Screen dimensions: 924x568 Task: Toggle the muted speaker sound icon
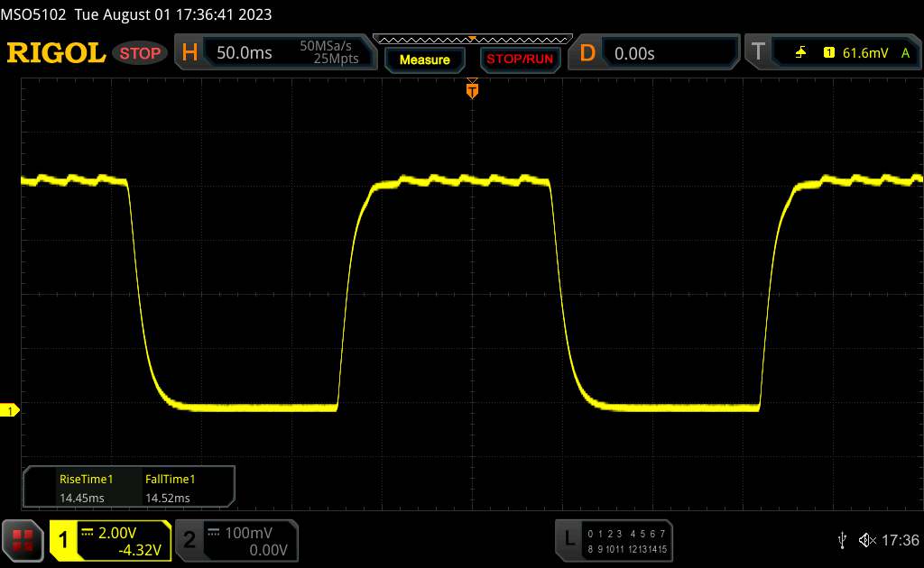tap(866, 540)
